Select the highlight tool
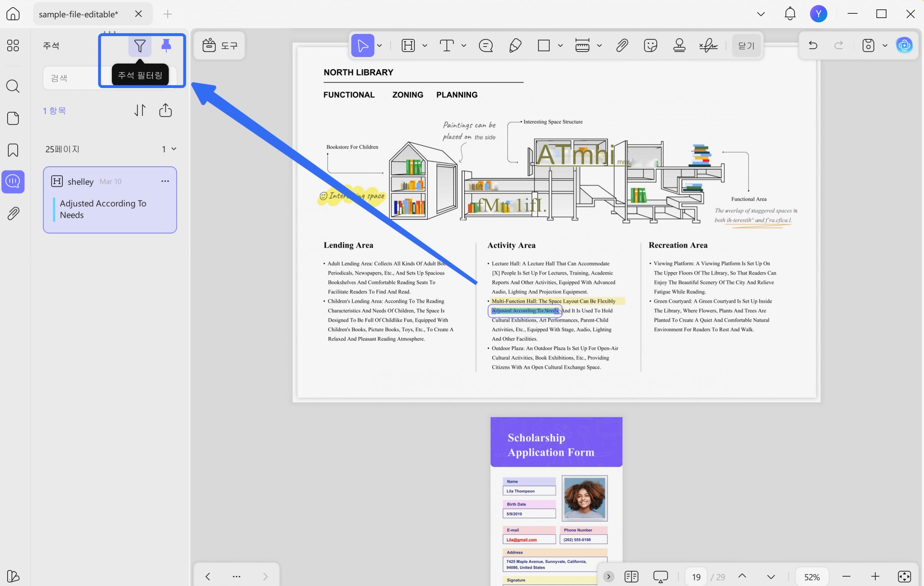The height and width of the screenshot is (586, 924). click(x=408, y=45)
